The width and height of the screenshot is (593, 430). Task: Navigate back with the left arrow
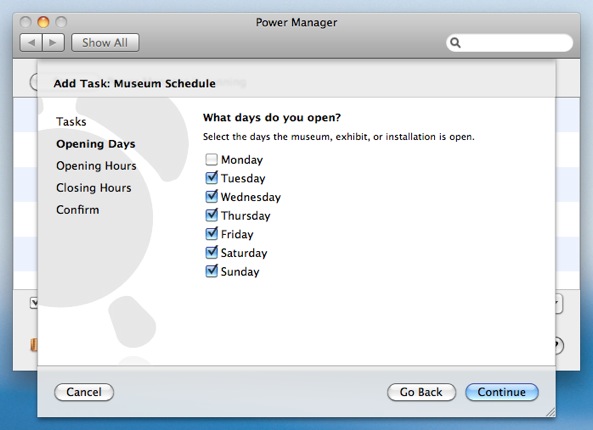tap(31, 43)
